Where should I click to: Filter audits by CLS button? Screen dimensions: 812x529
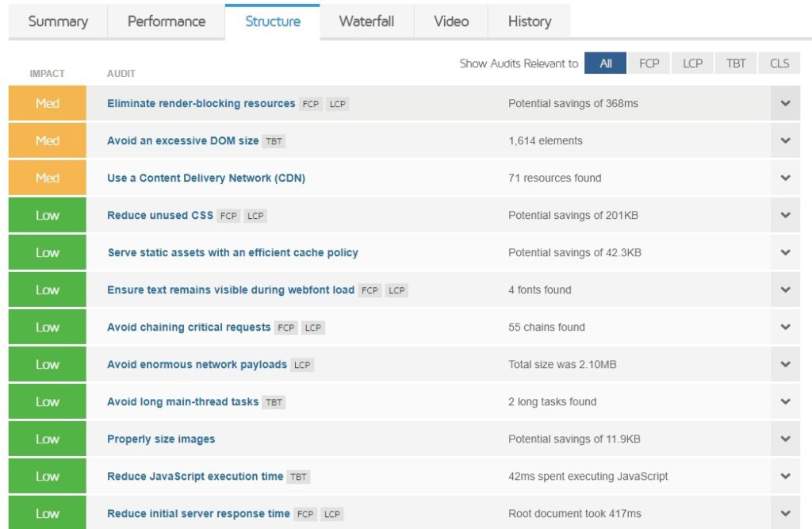pyautogui.click(x=779, y=63)
